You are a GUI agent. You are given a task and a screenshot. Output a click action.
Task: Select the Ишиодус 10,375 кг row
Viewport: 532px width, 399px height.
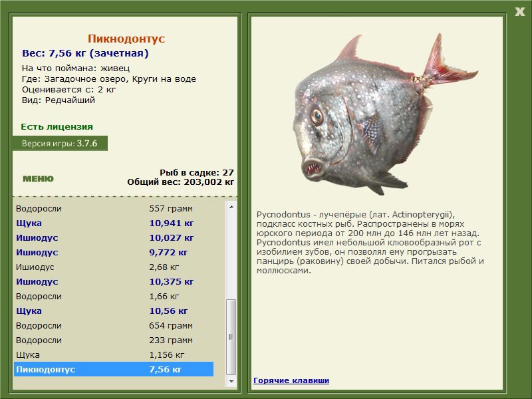[114, 281]
